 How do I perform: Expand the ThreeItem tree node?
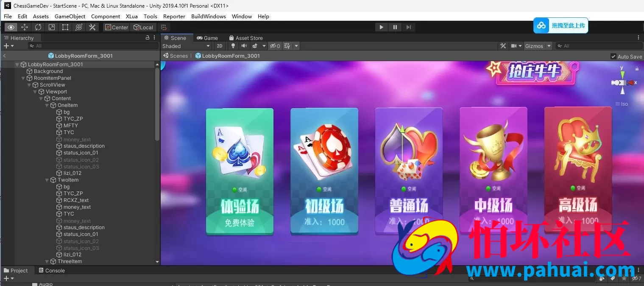tap(47, 261)
